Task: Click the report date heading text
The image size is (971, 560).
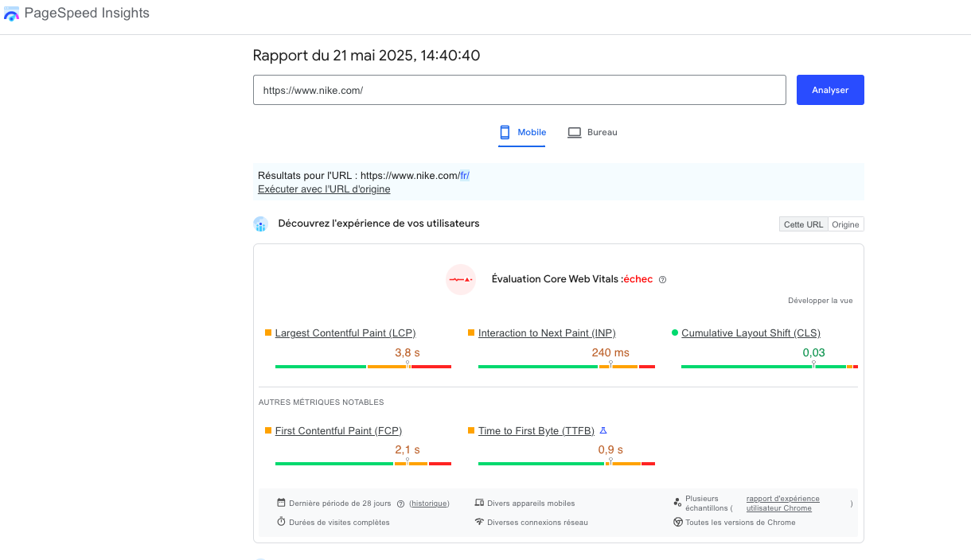Action: pyautogui.click(x=366, y=56)
